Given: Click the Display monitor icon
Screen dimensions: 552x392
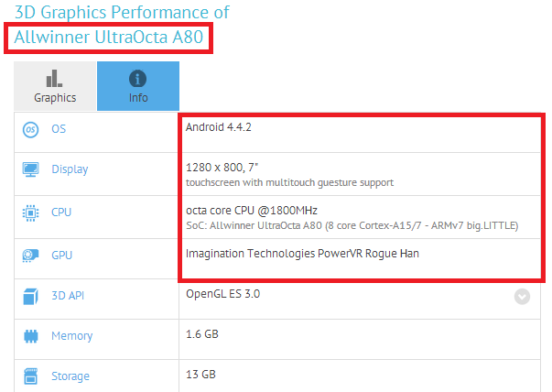Looking at the screenshot, I should 30,169.
